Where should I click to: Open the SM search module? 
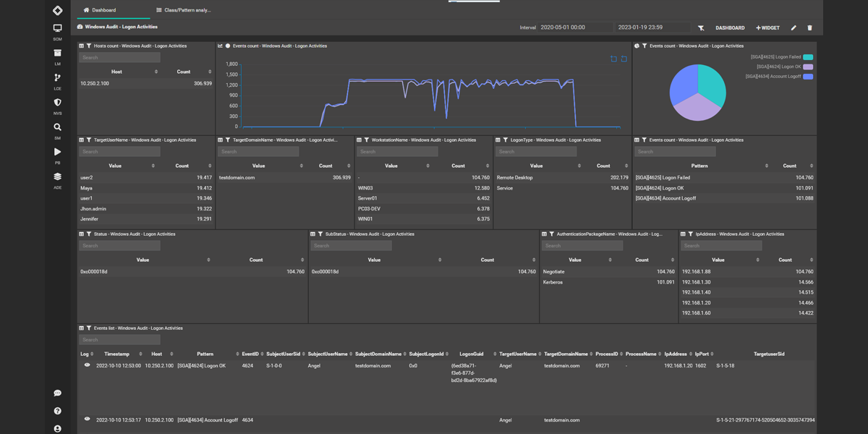[57, 127]
